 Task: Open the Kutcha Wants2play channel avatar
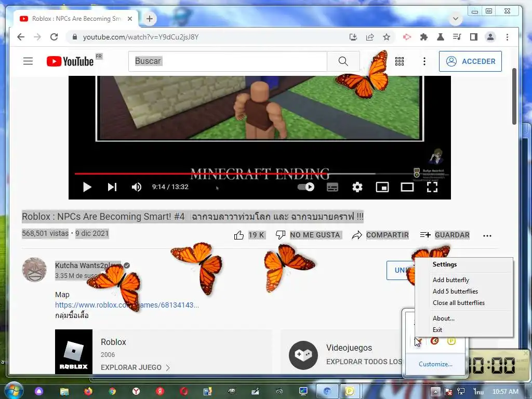pyautogui.click(x=34, y=270)
